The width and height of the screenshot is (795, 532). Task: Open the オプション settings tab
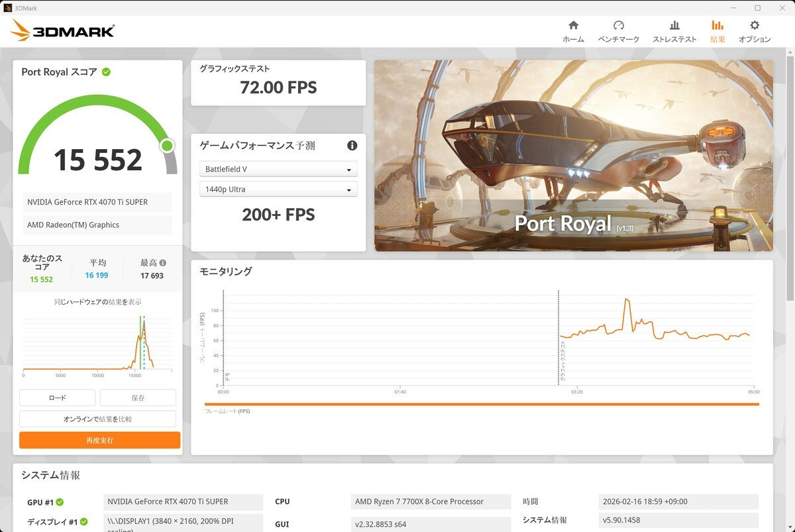pyautogui.click(x=755, y=31)
